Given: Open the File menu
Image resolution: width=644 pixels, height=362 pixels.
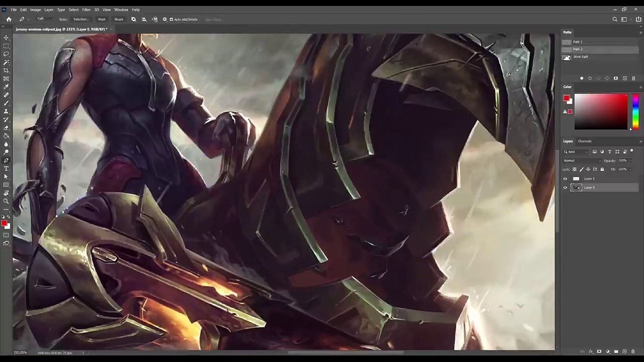Looking at the screenshot, I should point(14,10).
